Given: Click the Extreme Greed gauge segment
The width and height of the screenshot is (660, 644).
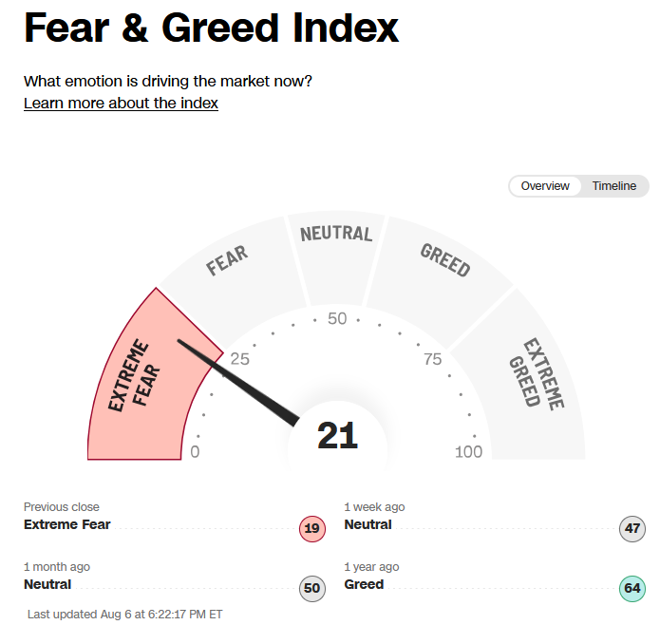Looking at the screenshot, I should point(535,379).
